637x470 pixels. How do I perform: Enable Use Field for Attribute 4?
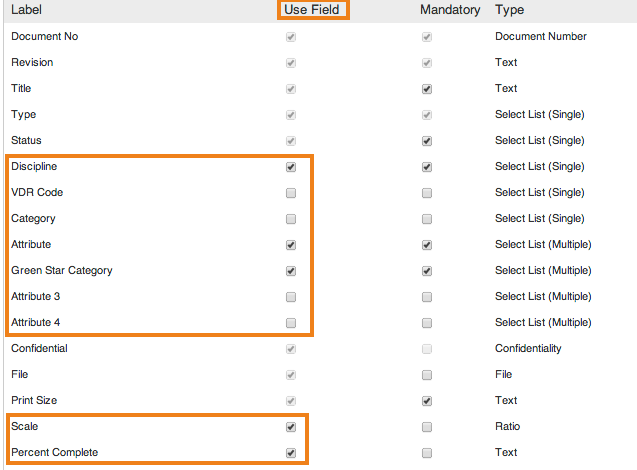pyautogui.click(x=291, y=323)
